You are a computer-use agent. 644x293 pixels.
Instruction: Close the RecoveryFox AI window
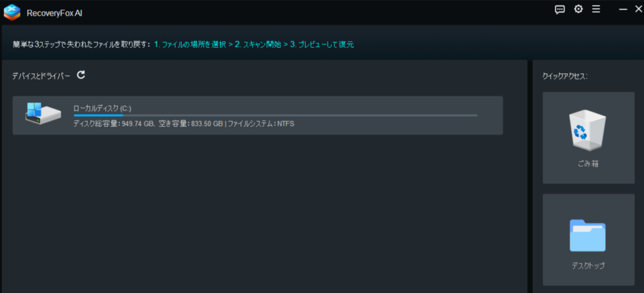pyautogui.click(x=638, y=9)
